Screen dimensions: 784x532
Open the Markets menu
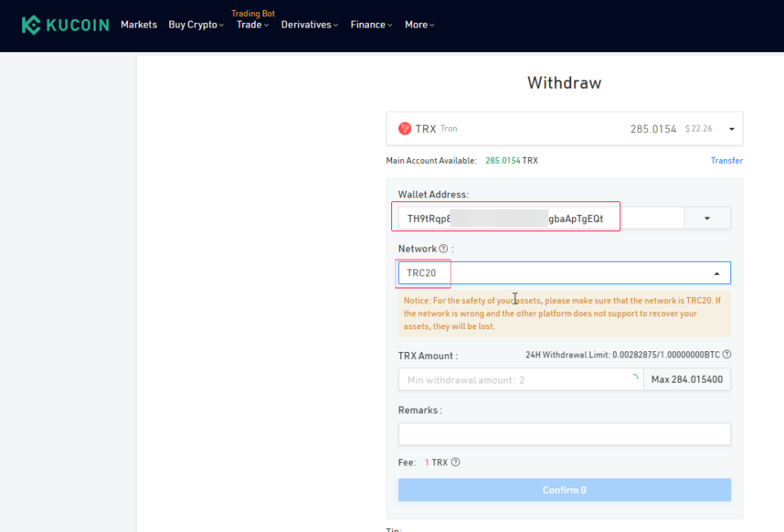pos(139,24)
